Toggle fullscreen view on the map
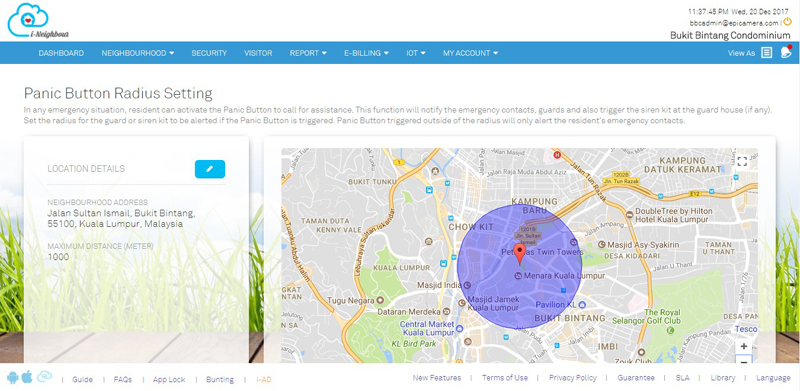Screen dimensions: 800x391 click(742, 162)
